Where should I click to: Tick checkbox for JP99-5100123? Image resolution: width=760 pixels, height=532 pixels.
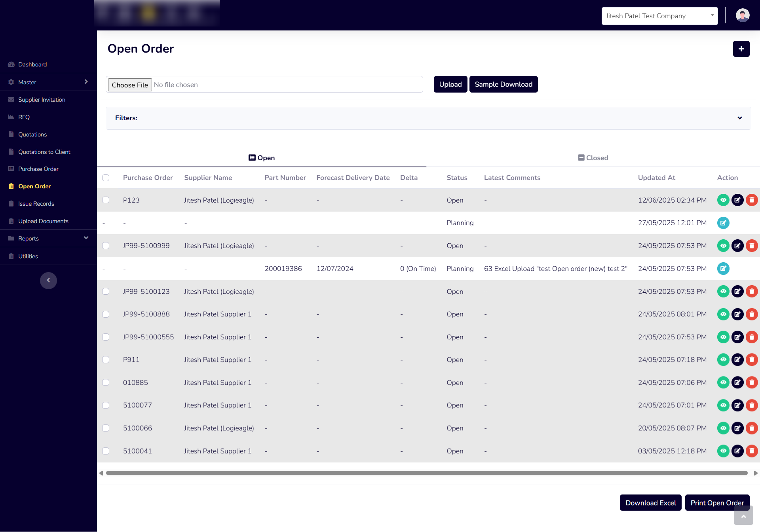[x=106, y=292]
